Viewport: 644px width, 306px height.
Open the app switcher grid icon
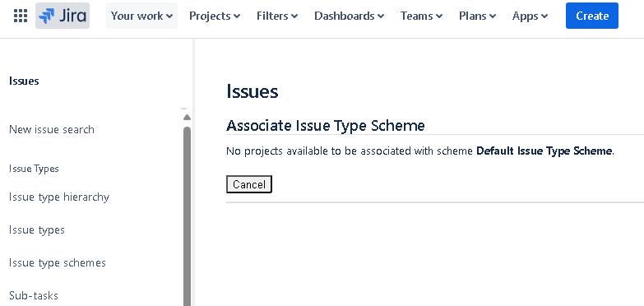pos(21,16)
